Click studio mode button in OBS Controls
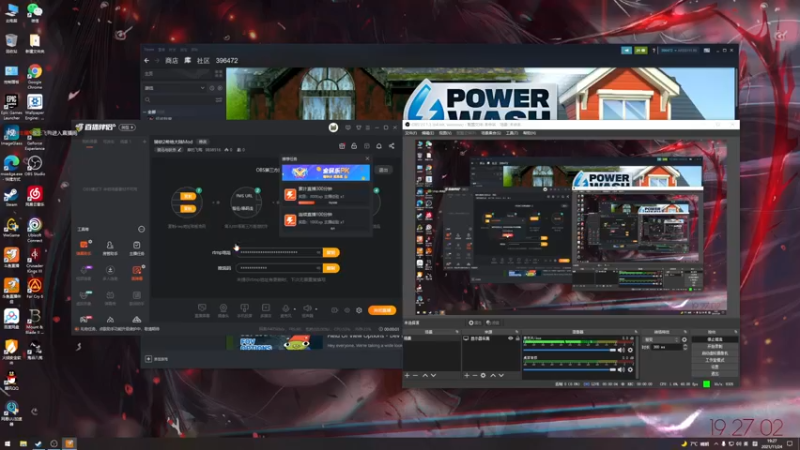 coord(714,360)
